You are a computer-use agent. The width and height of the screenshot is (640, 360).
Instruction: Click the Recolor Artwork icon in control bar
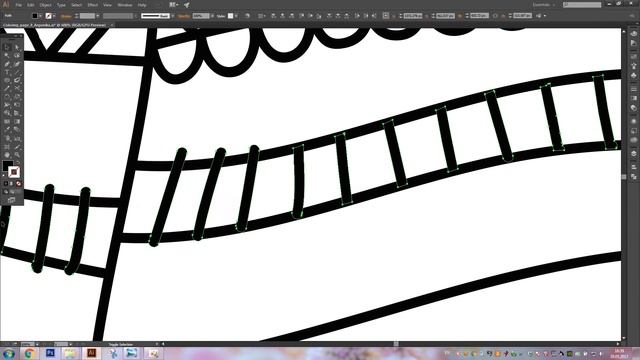click(247, 16)
